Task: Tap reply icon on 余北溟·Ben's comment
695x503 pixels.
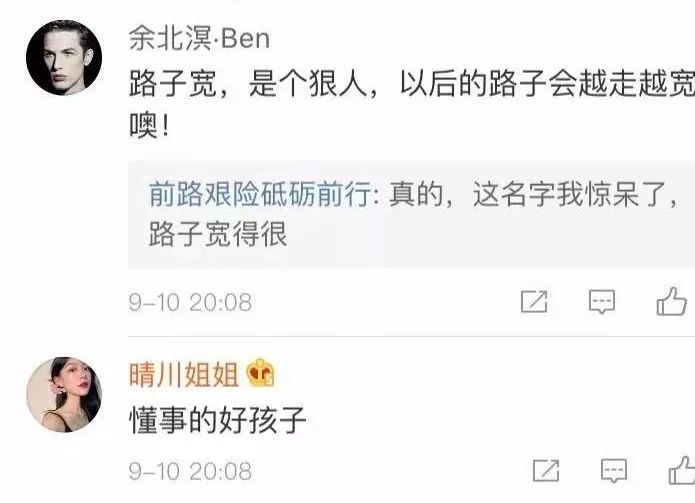Action: 602,302
